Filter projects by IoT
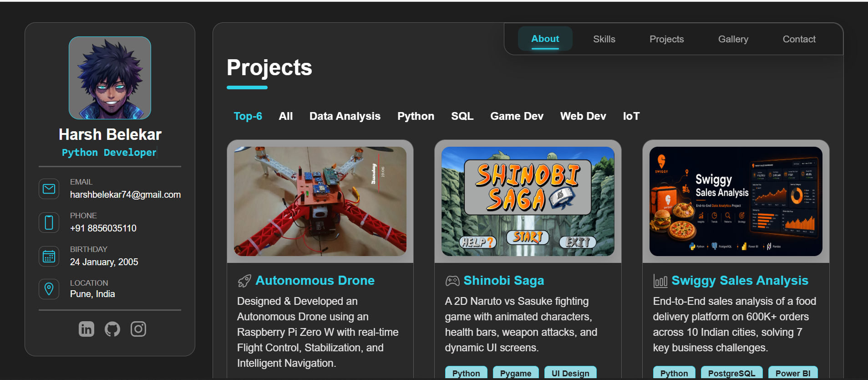This screenshot has height=380, width=868. click(631, 116)
